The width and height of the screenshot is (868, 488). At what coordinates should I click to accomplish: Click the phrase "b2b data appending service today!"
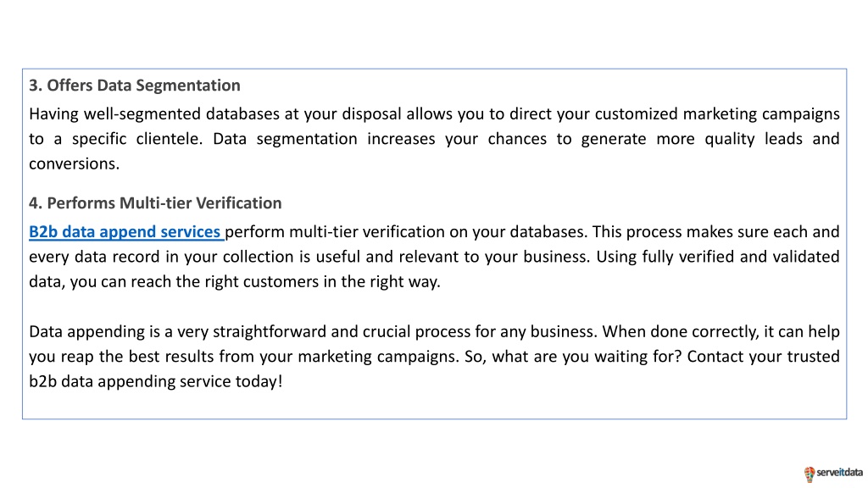[156, 381]
